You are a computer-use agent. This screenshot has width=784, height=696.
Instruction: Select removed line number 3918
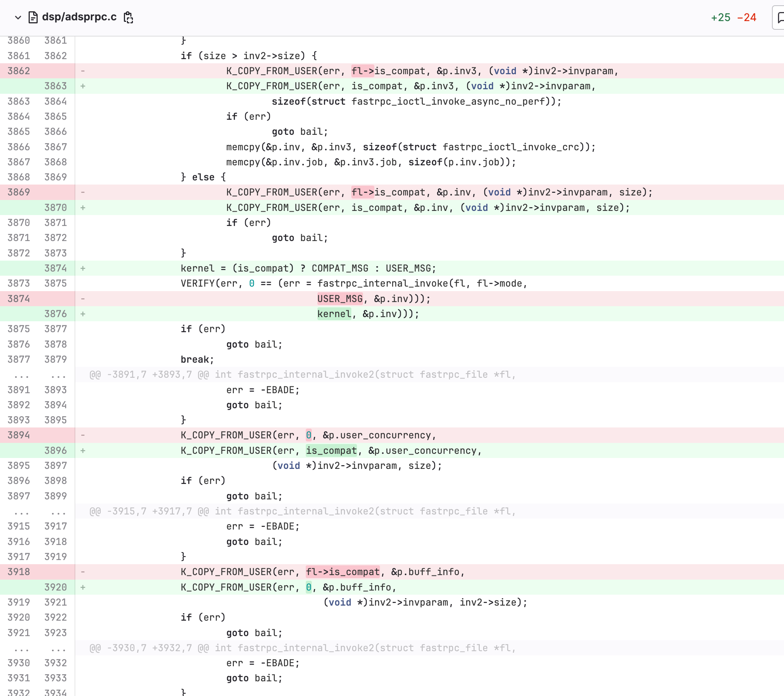coord(19,572)
